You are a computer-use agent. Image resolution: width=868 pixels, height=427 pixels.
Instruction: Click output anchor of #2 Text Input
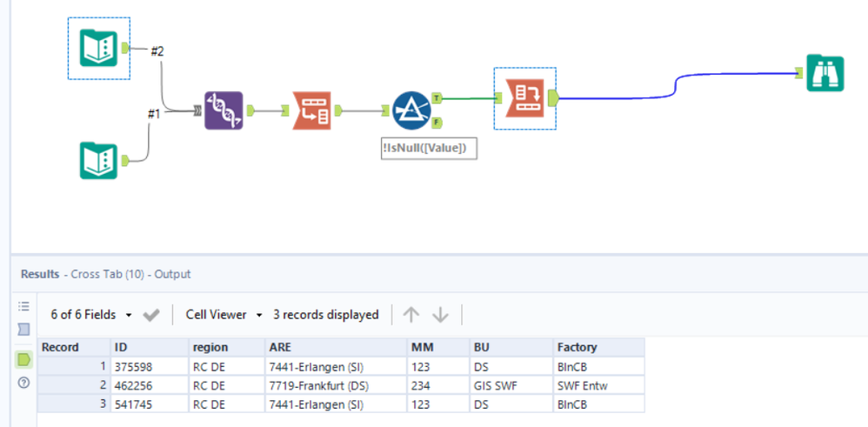pos(125,48)
